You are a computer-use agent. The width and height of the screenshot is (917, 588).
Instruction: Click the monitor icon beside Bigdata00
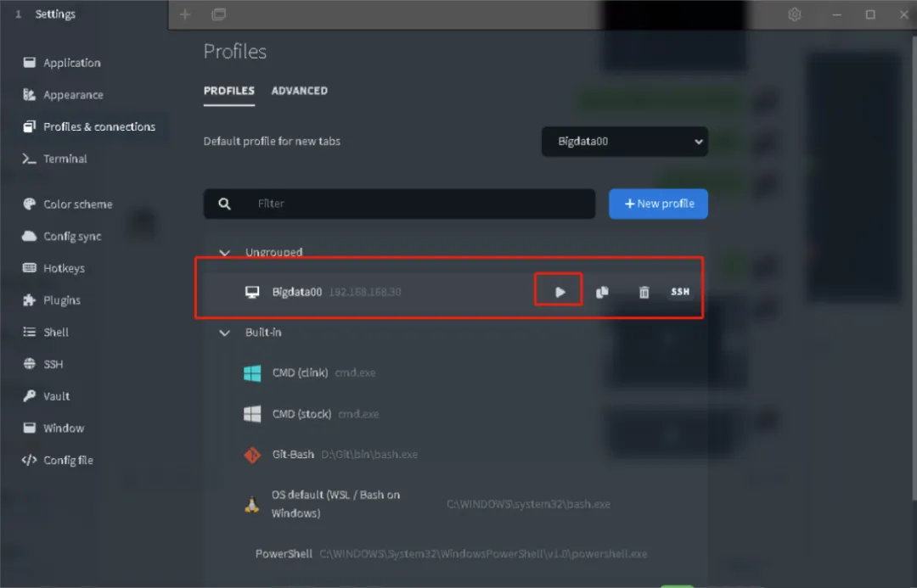click(x=252, y=292)
